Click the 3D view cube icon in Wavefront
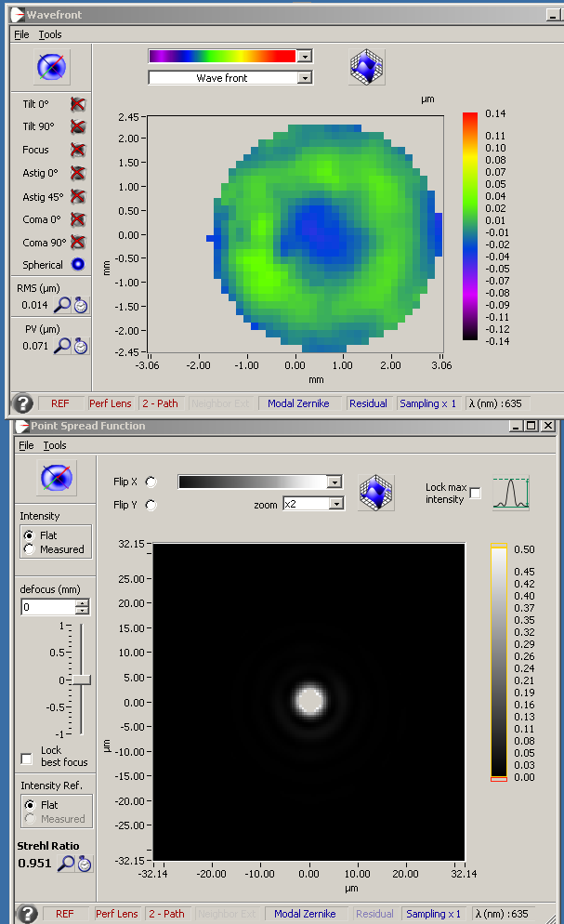 click(x=366, y=67)
